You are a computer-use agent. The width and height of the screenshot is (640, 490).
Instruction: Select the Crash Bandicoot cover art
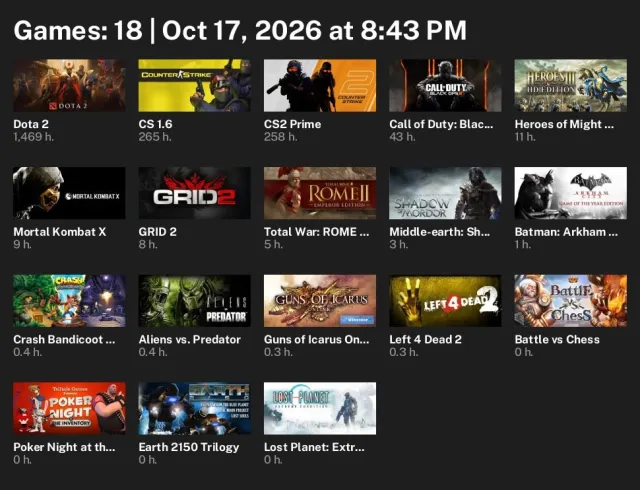69,301
